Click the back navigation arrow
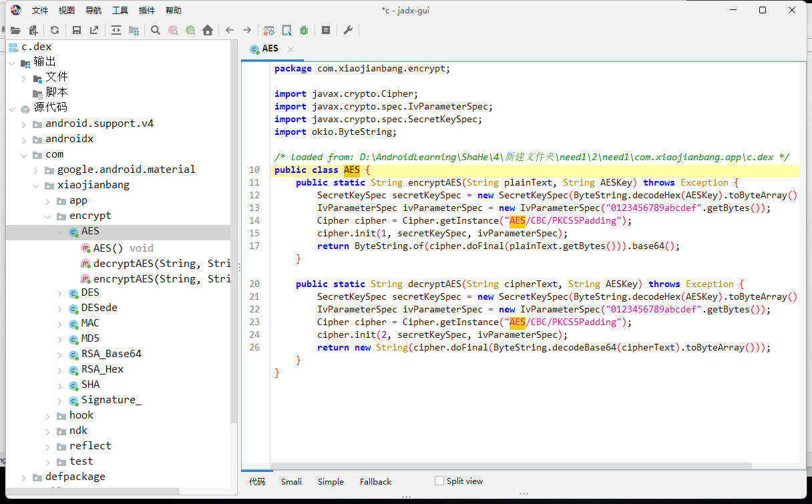Viewport: 812px width, 504px height. pyautogui.click(x=230, y=30)
